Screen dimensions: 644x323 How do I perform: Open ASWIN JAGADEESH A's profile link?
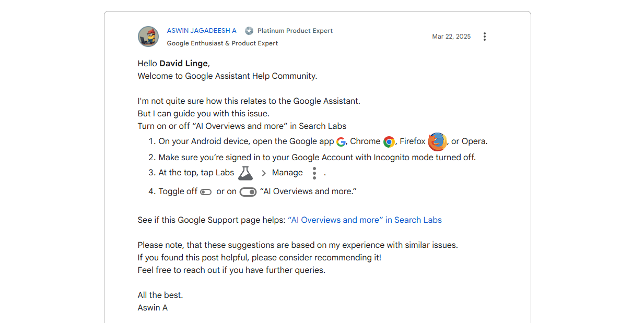pos(202,31)
